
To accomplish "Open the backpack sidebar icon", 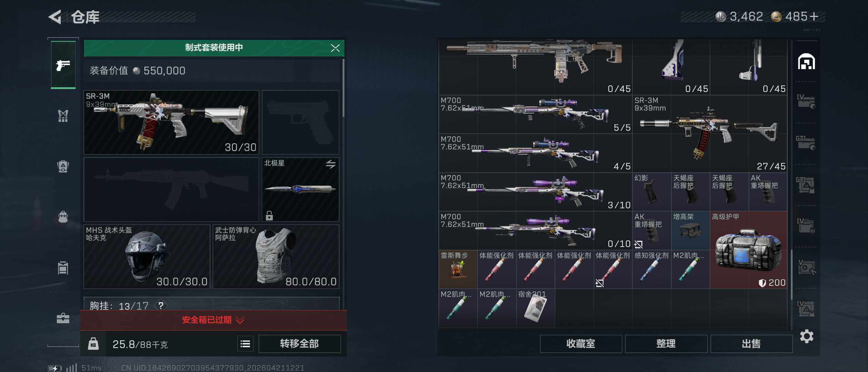I will click(x=63, y=217).
